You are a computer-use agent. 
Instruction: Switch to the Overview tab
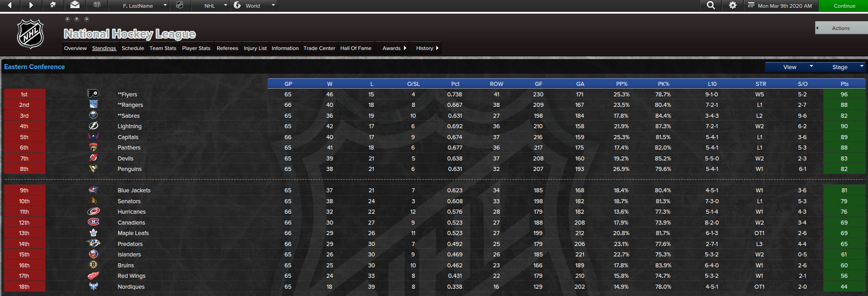[75, 48]
